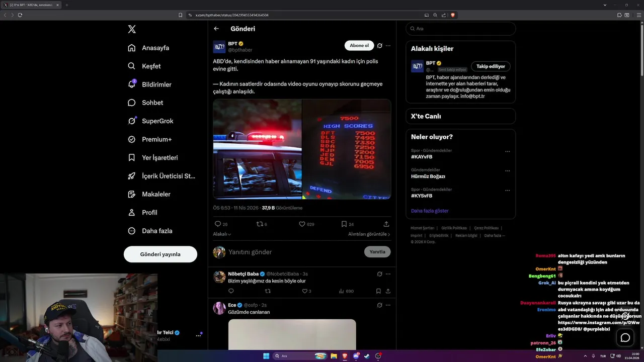Viewport: 644px width, 362px height.
Task: Open Makaleler articles
Action: (x=149, y=194)
